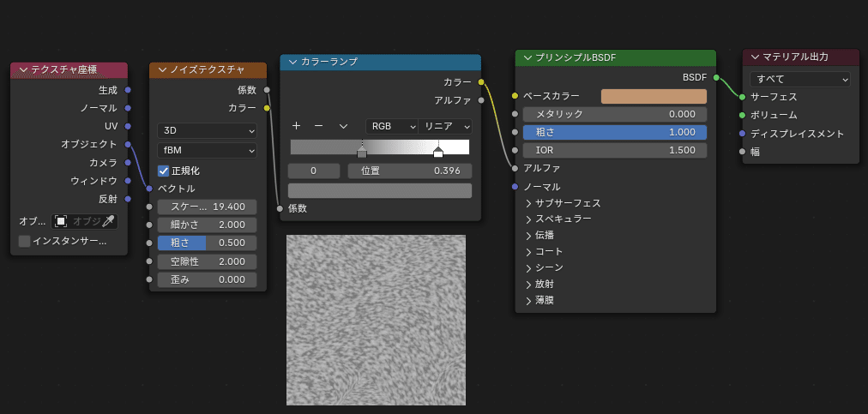Screen dimensions: 868x414
Task: Click the プリンシプルBSDF アルファ input socket
Action: coord(515,168)
